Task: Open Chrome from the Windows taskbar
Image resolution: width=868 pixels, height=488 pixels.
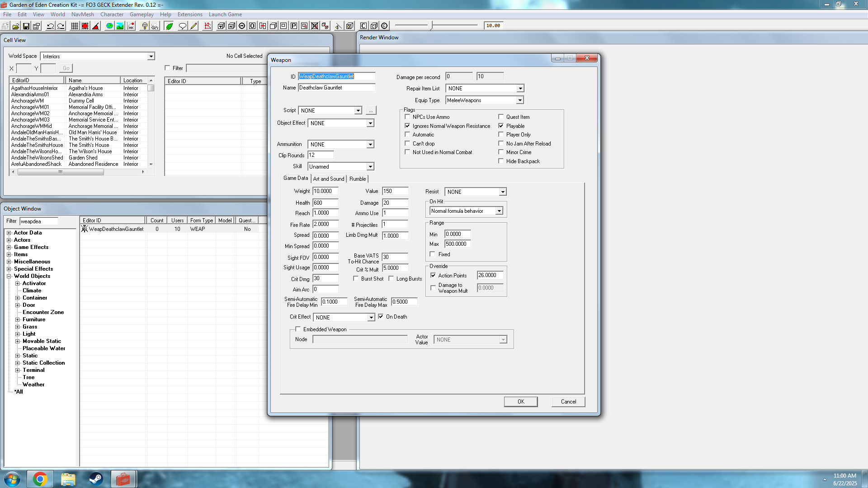Action: point(40,479)
